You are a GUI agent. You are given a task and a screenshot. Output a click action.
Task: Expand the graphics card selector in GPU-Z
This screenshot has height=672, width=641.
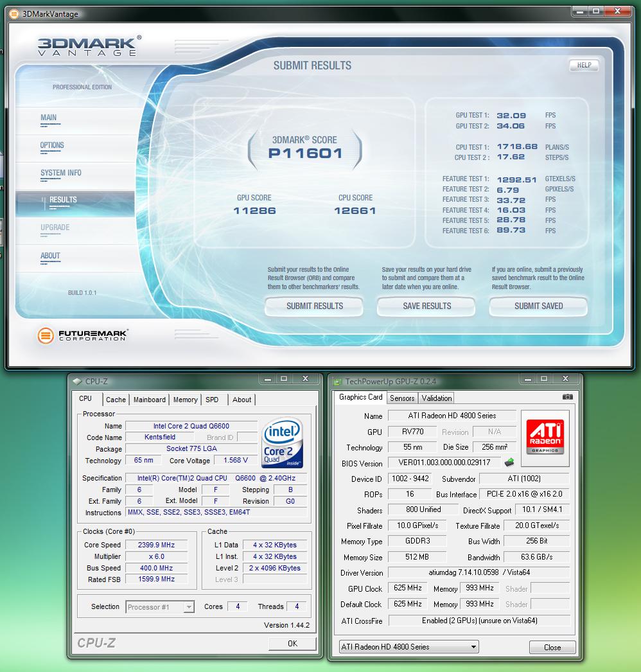(x=408, y=647)
